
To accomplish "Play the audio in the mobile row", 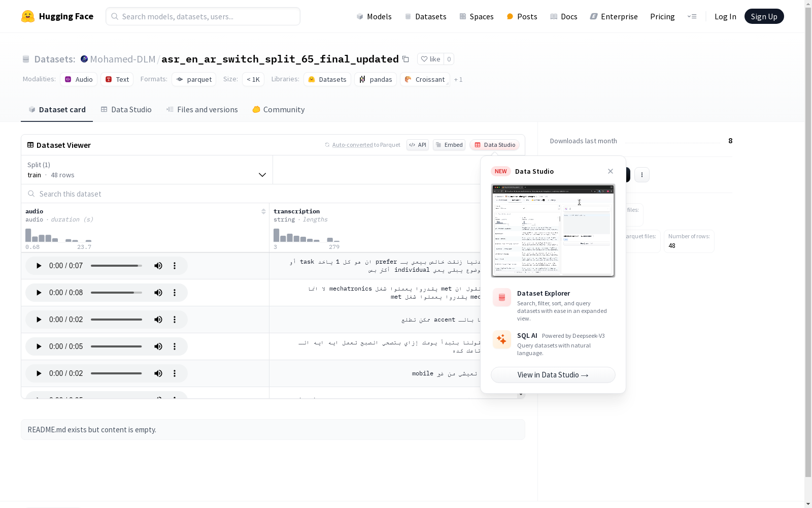I will (x=39, y=373).
